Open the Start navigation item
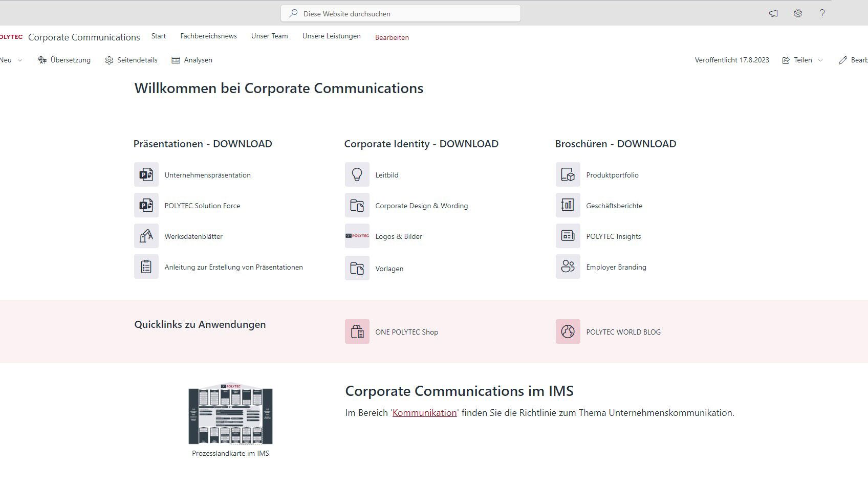Screen dimensions: 868x488 coord(159,36)
